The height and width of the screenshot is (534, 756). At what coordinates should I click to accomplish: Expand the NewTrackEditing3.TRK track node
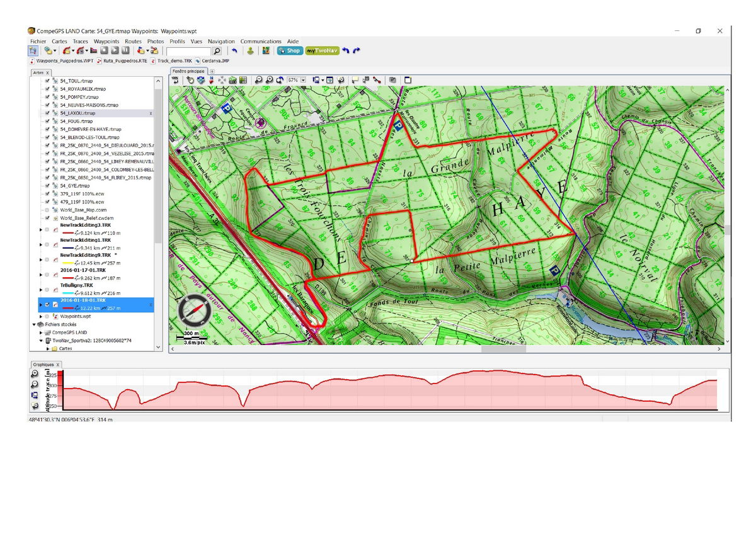41,230
